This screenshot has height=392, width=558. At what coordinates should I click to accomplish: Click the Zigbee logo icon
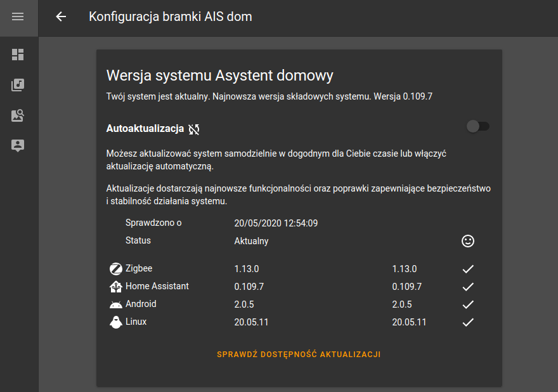(x=115, y=269)
